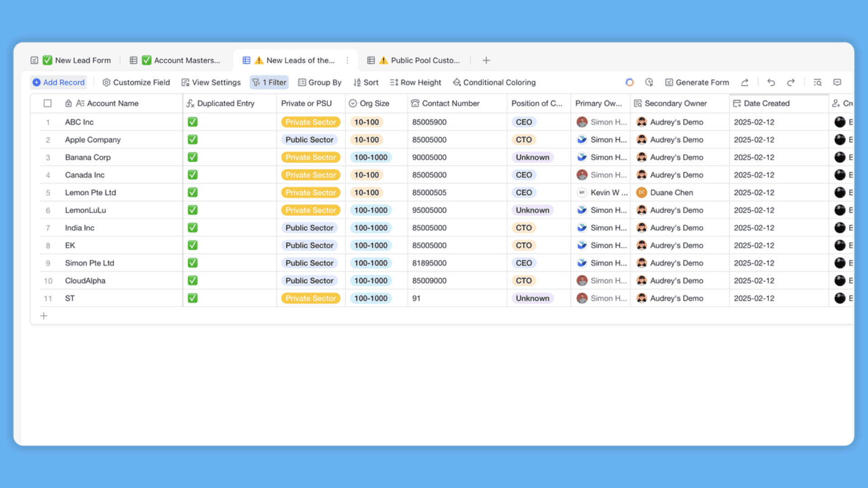Click Audrey's Demo avatar in EK row
Viewport: 868px width, 488px height.
tap(641, 245)
